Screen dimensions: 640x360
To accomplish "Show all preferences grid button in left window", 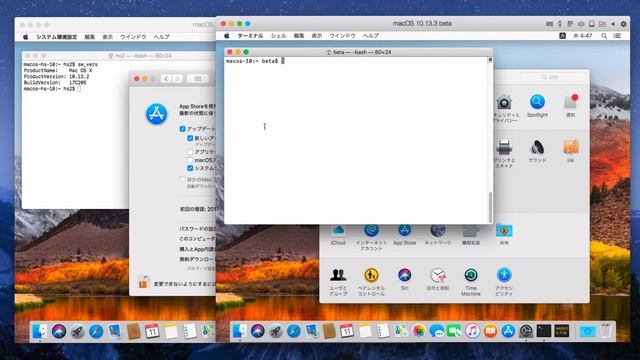I will tap(198, 78).
